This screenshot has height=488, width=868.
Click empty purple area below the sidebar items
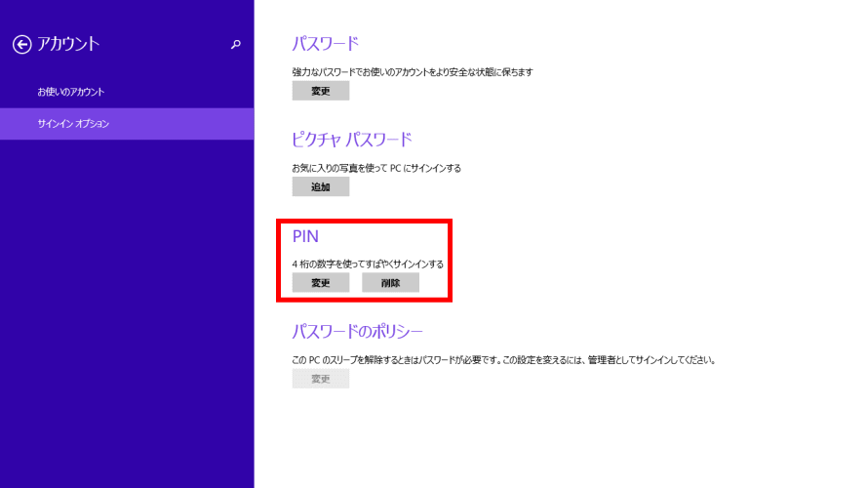coord(127,312)
